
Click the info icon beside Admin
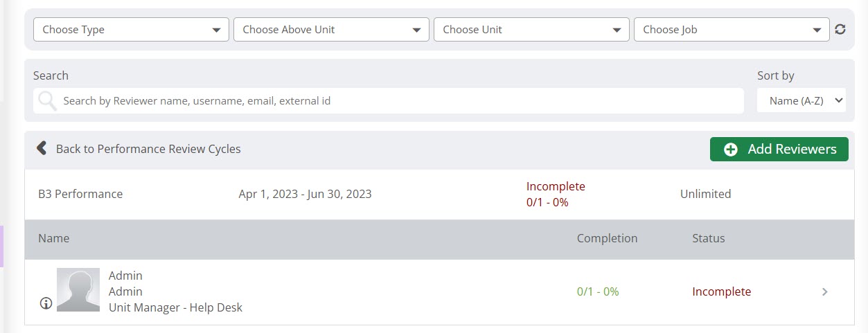coord(46,303)
